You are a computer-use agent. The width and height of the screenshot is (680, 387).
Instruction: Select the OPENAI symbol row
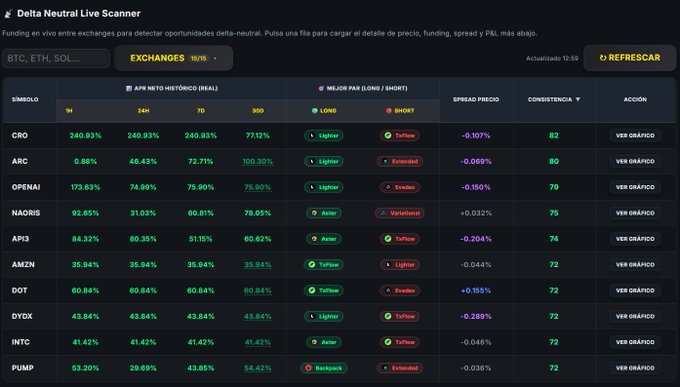click(x=339, y=187)
